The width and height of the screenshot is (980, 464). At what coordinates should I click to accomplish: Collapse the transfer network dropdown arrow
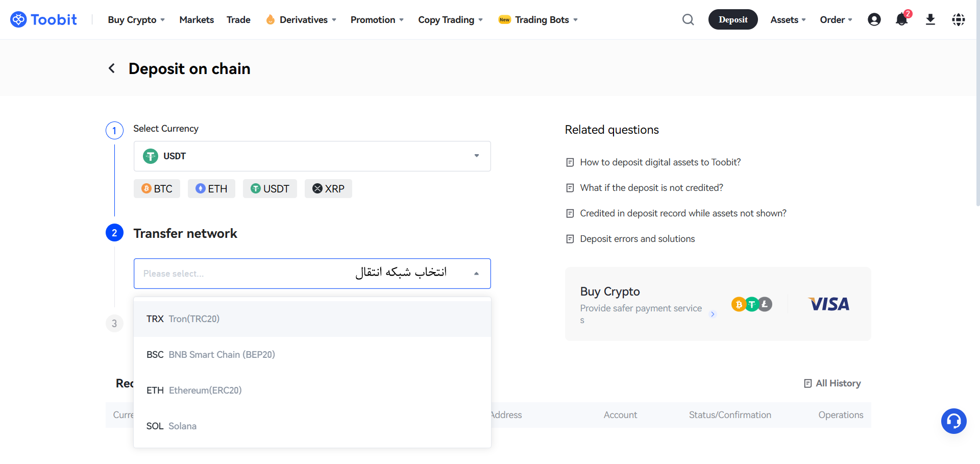(476, 274)
